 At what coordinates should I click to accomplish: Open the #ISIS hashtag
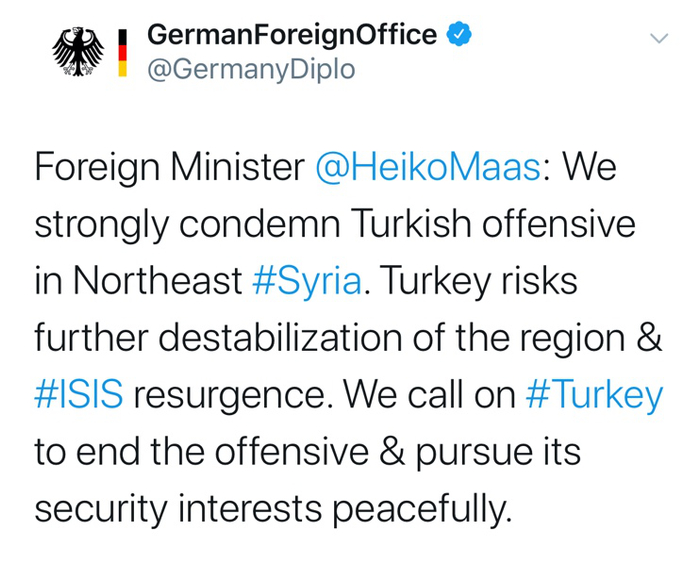click(x=79, y=395)
